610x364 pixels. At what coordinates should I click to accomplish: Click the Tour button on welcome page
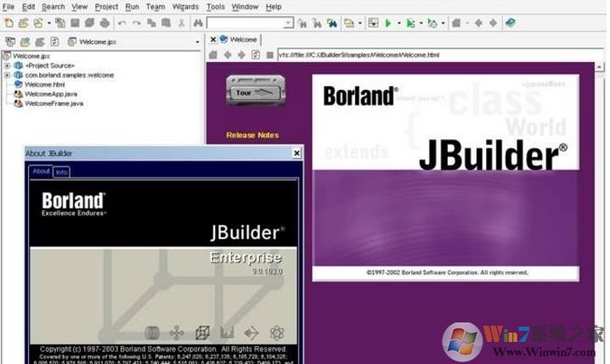click(255, 92)
